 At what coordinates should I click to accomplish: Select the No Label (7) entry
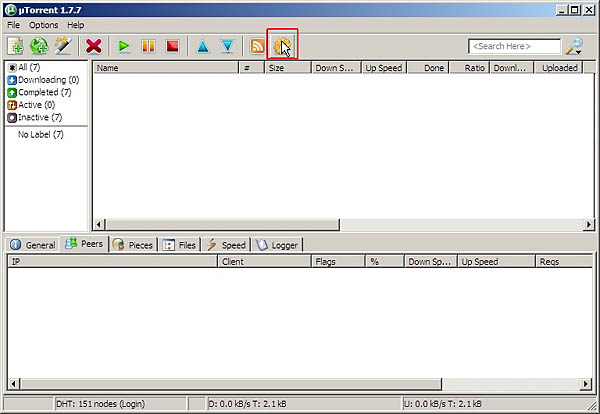pos(41,135)
